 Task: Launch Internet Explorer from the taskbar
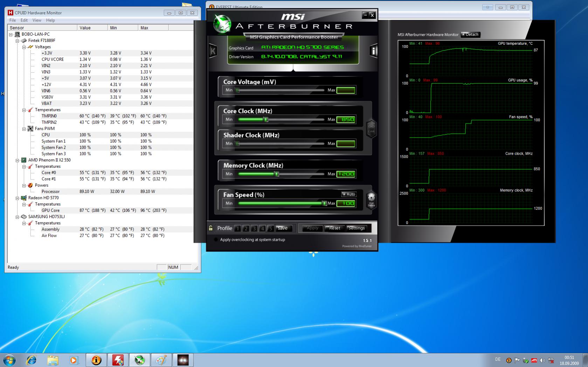click(x=32, y=360)
